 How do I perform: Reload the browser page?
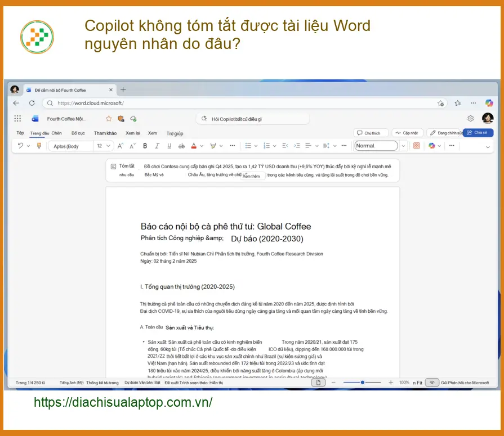point(32,103)
